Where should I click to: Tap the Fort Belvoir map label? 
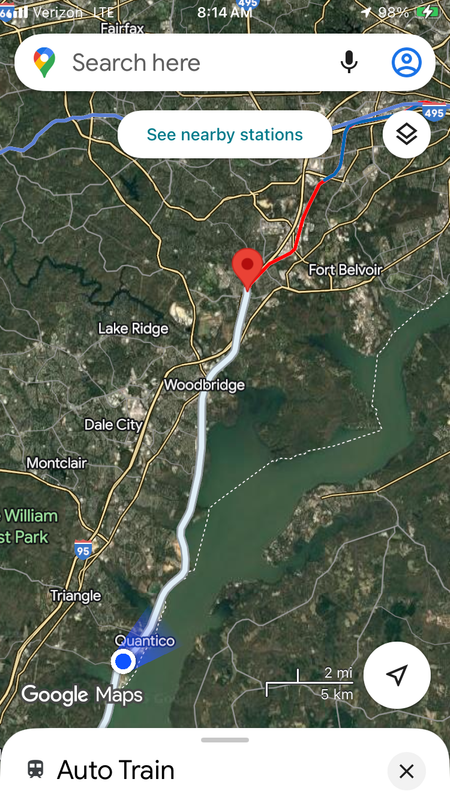point(345,269)
